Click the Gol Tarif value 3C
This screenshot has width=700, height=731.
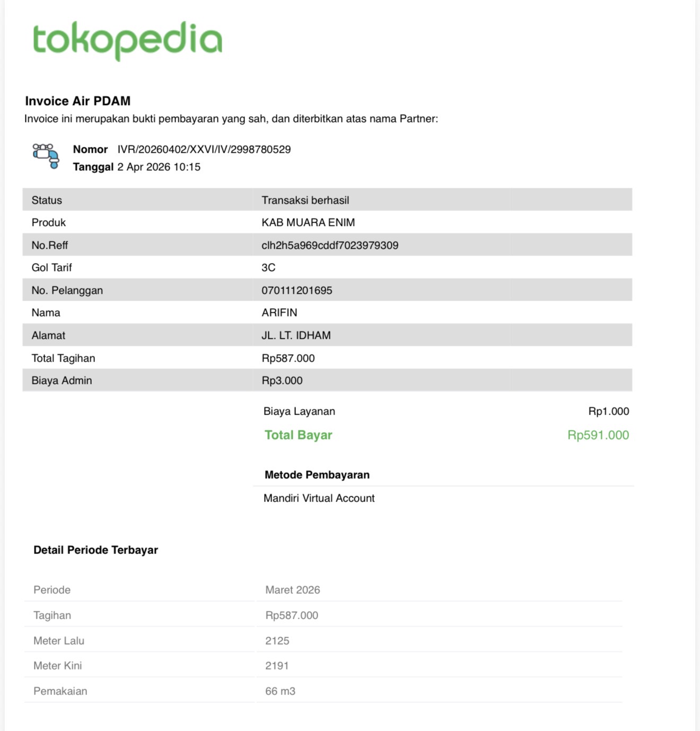coord(268,268)
